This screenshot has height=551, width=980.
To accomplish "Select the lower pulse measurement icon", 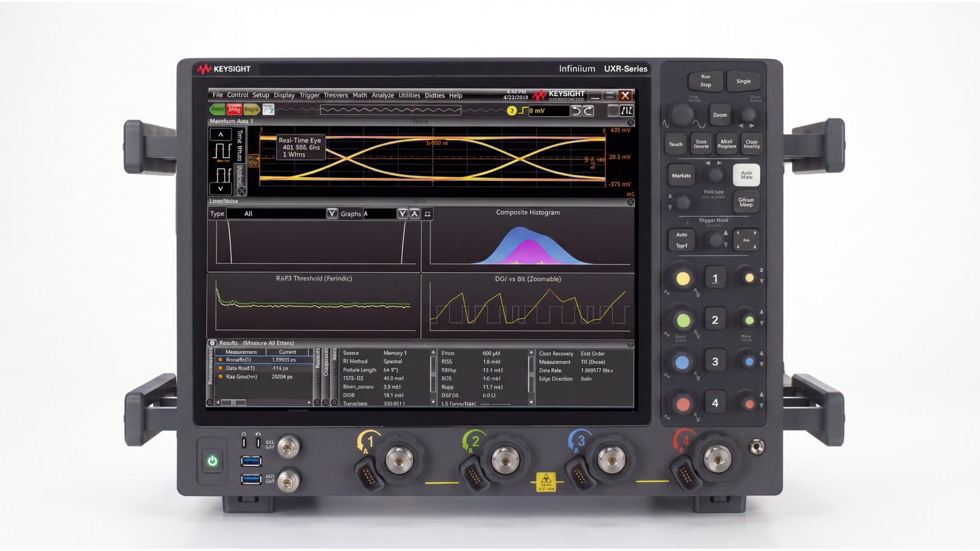I will point(223,174).
